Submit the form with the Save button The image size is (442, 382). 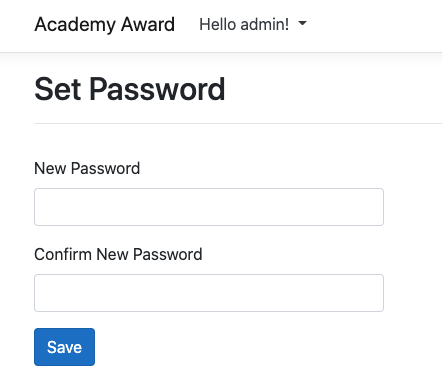pos(64,347)
